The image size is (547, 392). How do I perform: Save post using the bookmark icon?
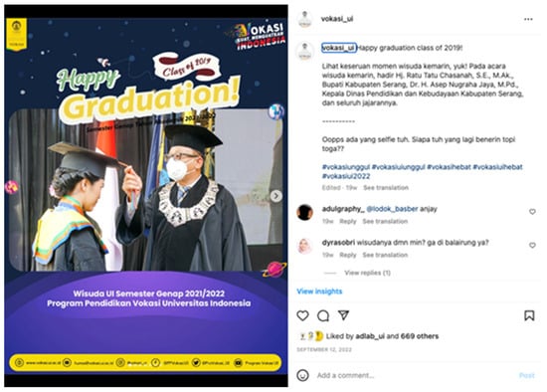coord(529,315)
